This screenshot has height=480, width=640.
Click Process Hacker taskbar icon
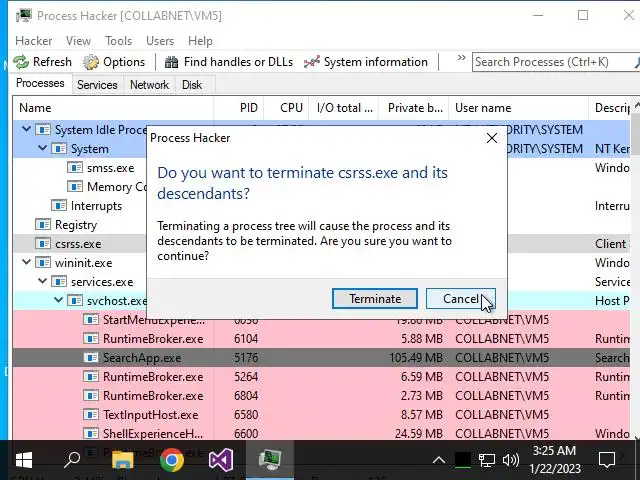coord(269,460)
